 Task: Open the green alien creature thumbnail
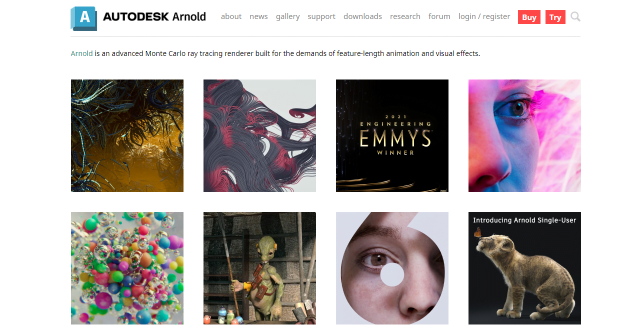259,268
